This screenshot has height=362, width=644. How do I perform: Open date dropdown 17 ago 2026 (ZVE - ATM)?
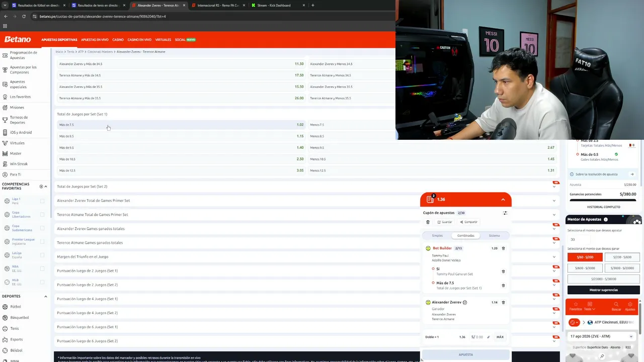click(602, 336)
